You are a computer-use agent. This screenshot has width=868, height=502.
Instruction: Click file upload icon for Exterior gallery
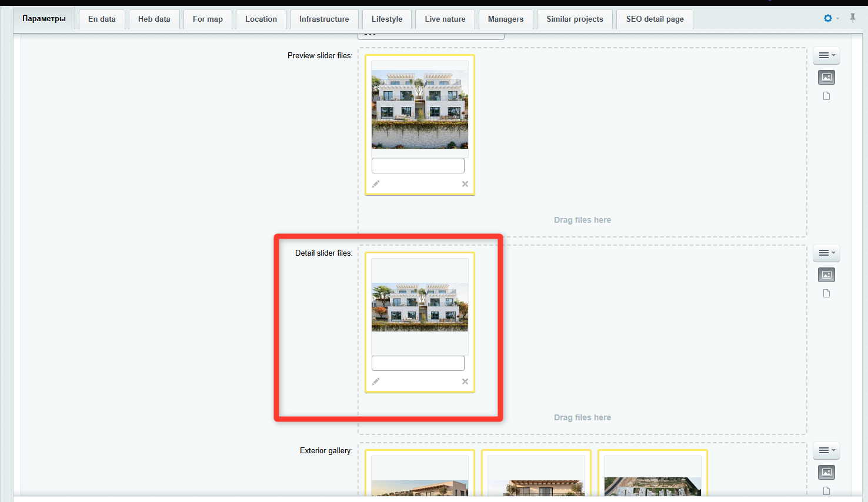[x=826, y=491]
